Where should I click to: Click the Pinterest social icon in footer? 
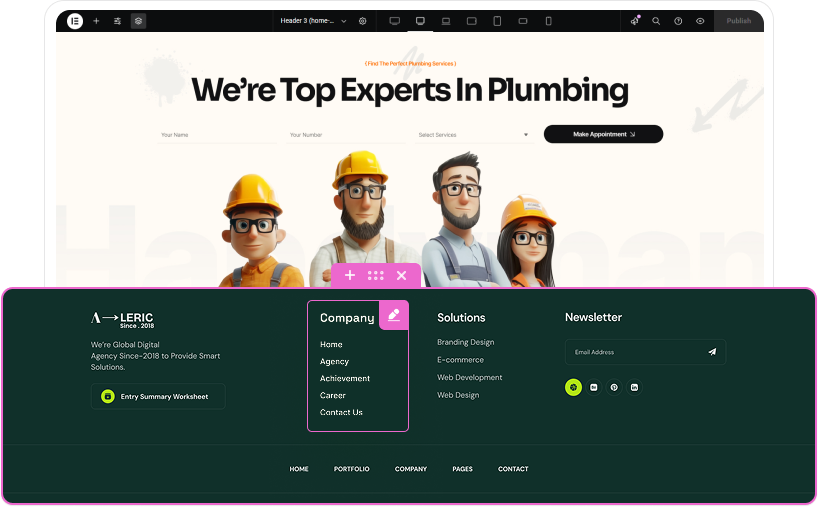[614, 387]
